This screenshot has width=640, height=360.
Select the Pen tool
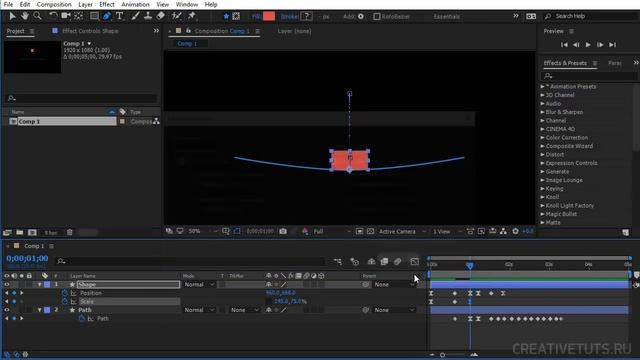pos(107,16)
